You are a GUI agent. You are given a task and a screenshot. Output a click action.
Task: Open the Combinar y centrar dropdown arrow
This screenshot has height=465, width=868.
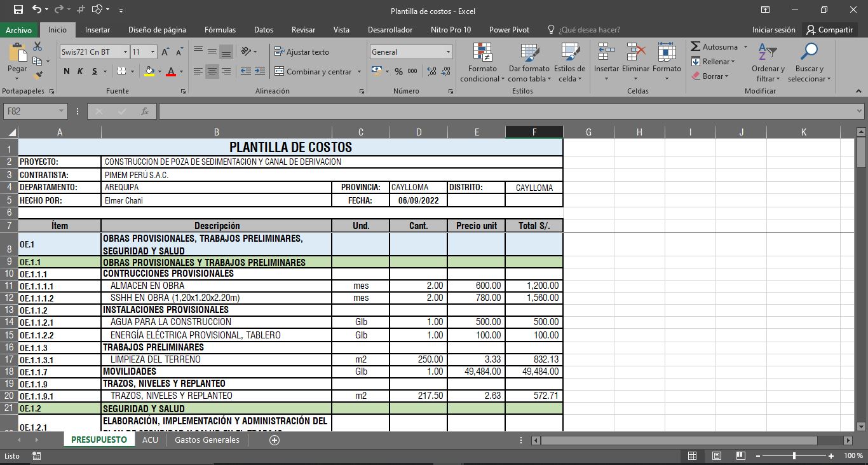point(359,71)
